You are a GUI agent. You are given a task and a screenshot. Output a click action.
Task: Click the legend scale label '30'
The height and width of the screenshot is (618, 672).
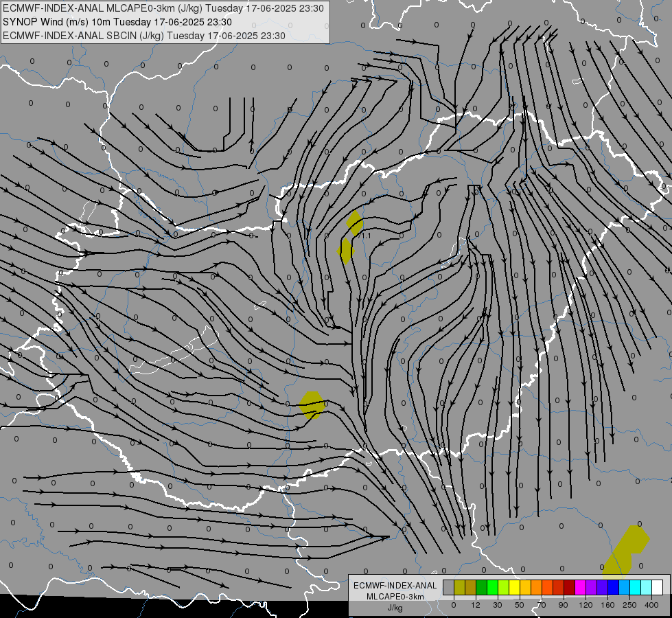pos(498,605)
